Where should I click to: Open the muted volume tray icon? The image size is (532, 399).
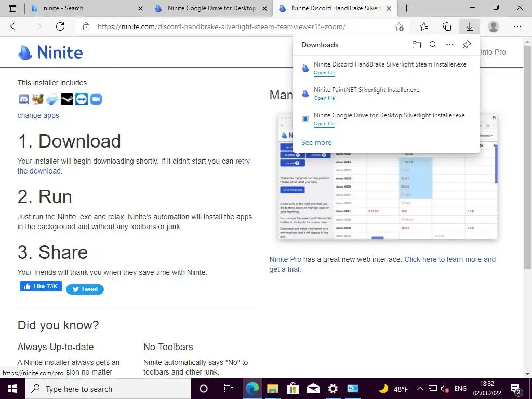click(445, 389)
